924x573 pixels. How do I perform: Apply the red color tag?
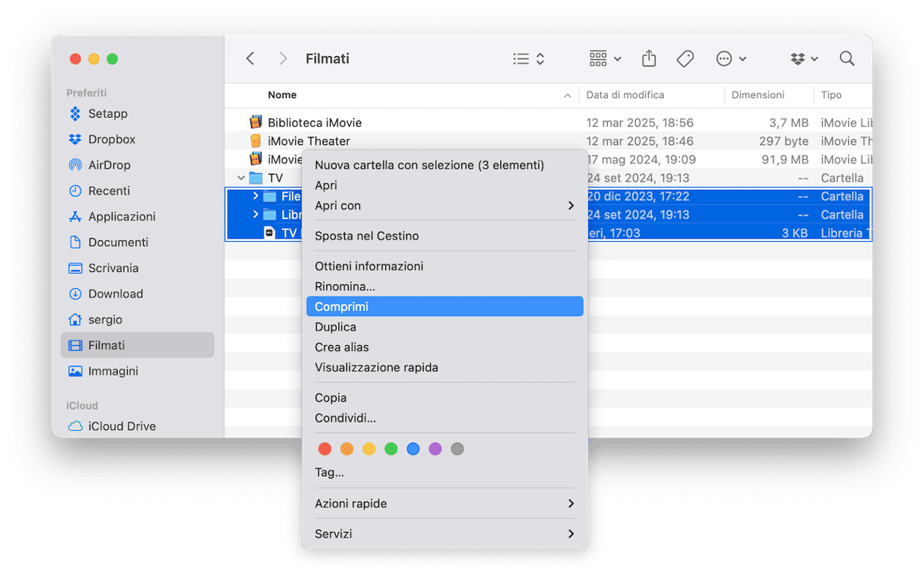click(x=324, y=449)
